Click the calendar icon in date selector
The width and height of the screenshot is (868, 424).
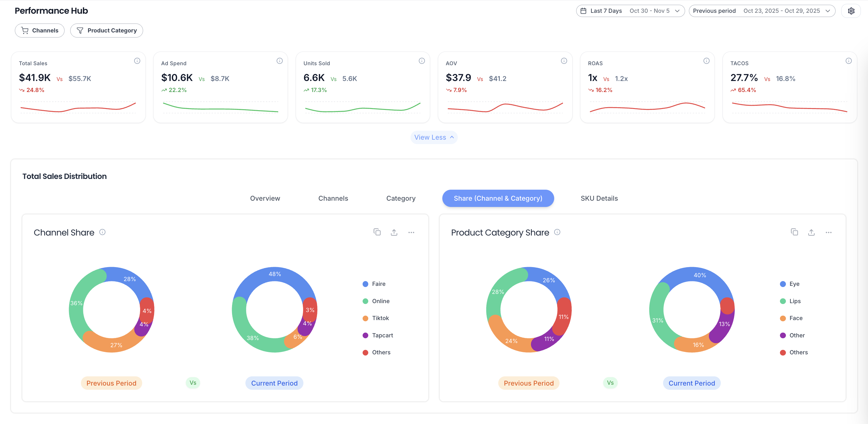[583, 10]
